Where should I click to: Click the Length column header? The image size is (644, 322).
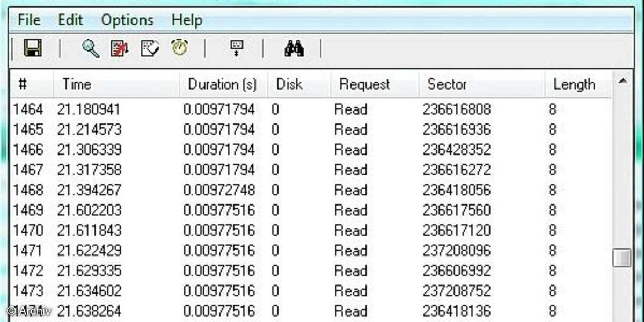click(x=575, y=84)
